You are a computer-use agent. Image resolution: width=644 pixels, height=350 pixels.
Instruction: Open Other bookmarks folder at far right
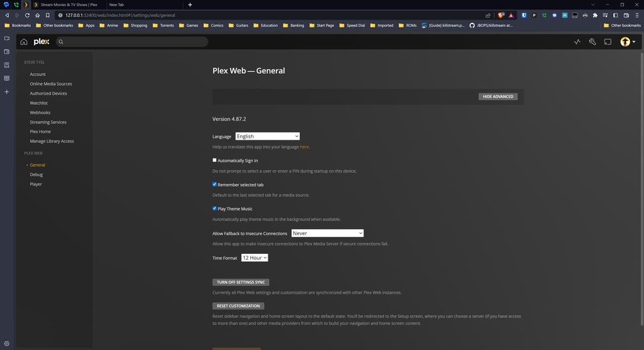pos(623,26)
